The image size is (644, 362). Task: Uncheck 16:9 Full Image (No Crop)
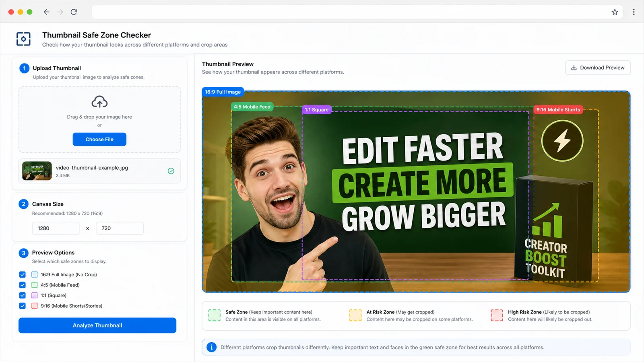23,274
